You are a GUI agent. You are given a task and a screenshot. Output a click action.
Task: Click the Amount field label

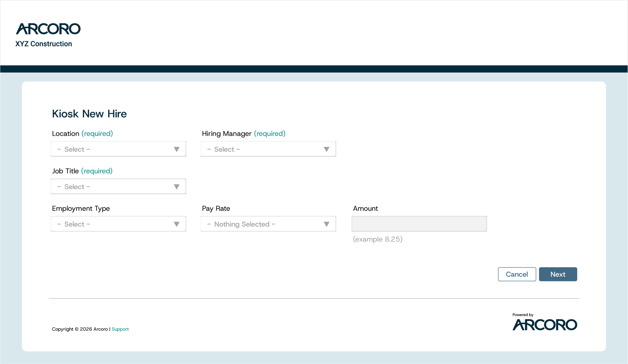click(365, 208)
